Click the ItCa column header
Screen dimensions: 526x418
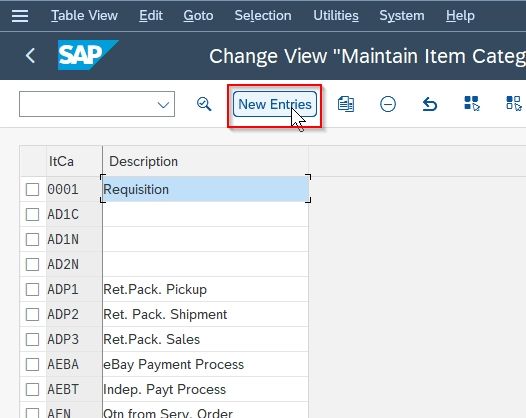coord(74,161)
